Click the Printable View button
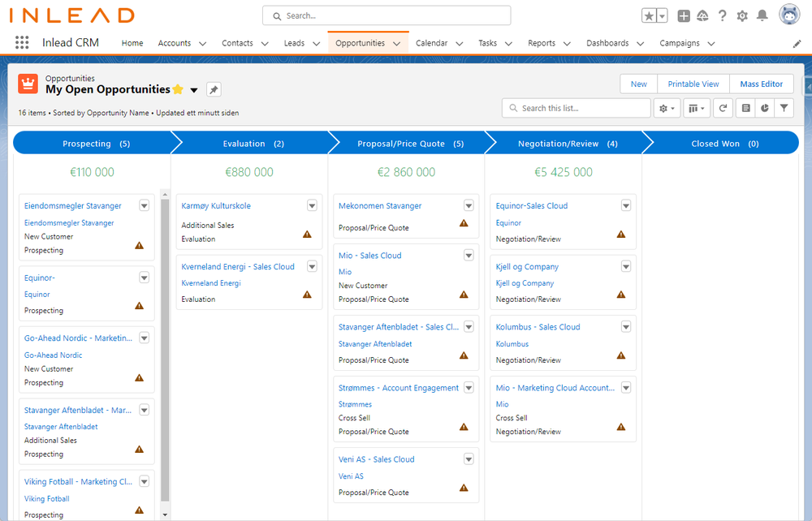This screenshot has width=812, height=521. coord(693,84)
